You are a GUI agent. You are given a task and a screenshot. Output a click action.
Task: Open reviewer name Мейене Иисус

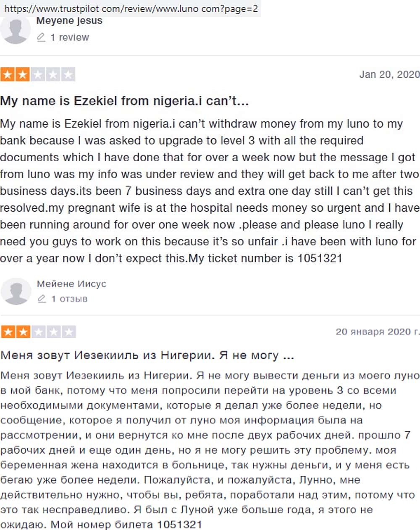(71, 284)
